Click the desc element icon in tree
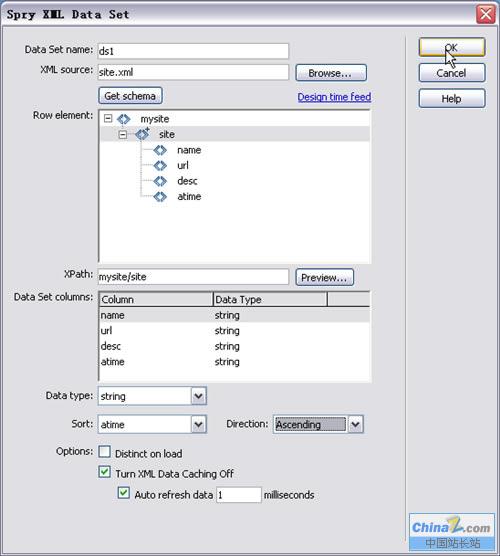Viewport: 500px width, 556px height. tap(160, 181)
